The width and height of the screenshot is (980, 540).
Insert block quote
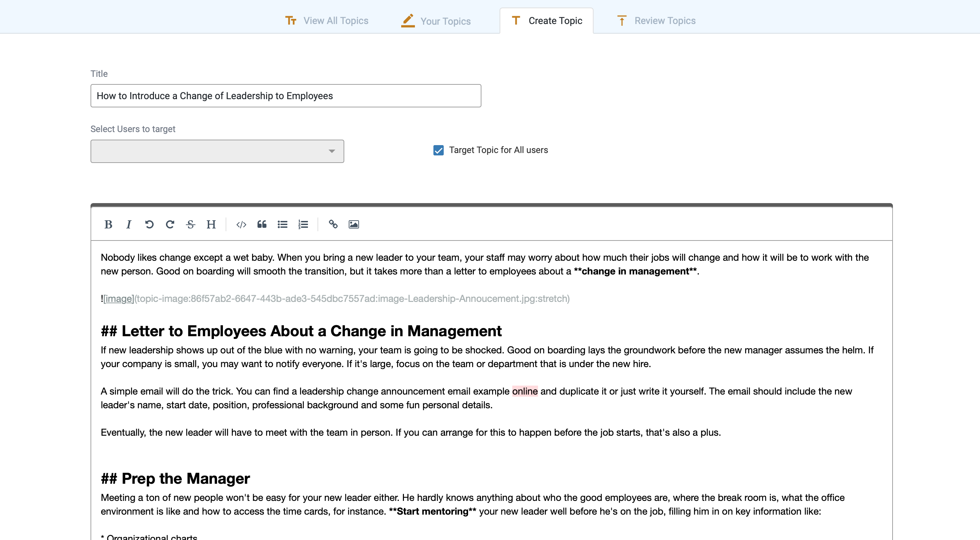[262, 224]
